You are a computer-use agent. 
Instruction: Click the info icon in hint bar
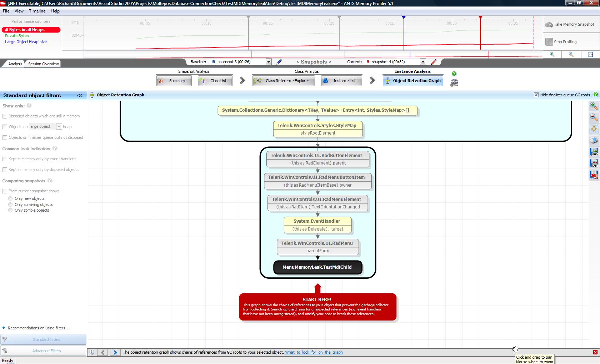tap(92, 352)
